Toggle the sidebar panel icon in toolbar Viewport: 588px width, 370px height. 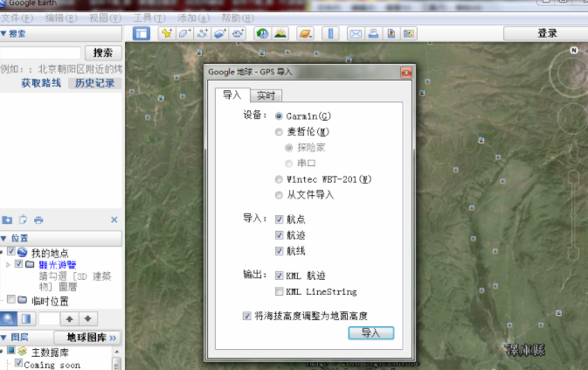[x=142, y=33]
